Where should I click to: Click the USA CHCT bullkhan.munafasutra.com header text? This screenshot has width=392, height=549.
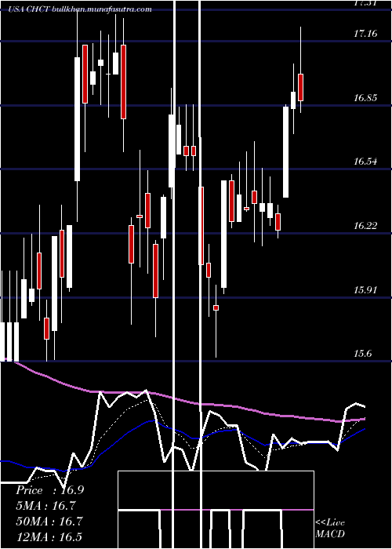click(80, 9)
